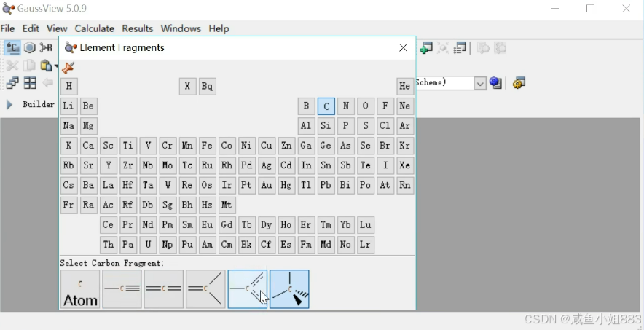Click the atom list window icon
644x330 pixels.
pyautogui.click(x=460, y=48)
